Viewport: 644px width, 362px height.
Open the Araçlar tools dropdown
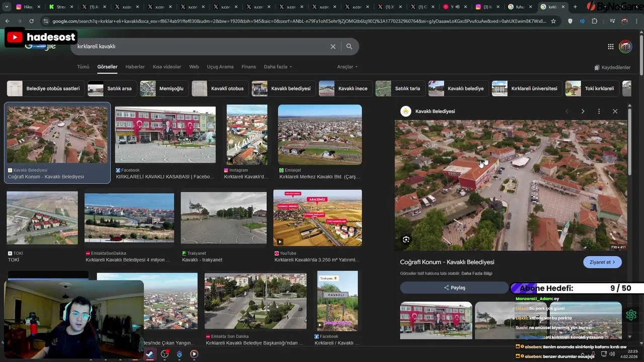(347, 67)
